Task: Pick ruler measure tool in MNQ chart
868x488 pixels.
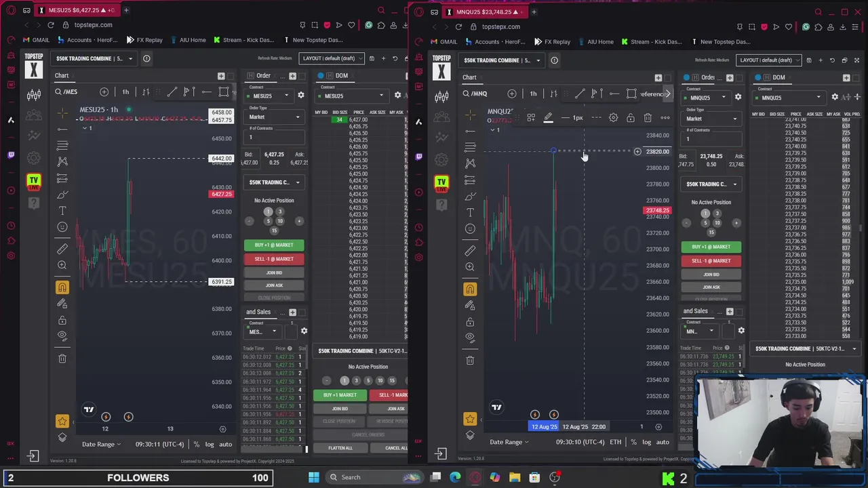Action: (470, 251)
